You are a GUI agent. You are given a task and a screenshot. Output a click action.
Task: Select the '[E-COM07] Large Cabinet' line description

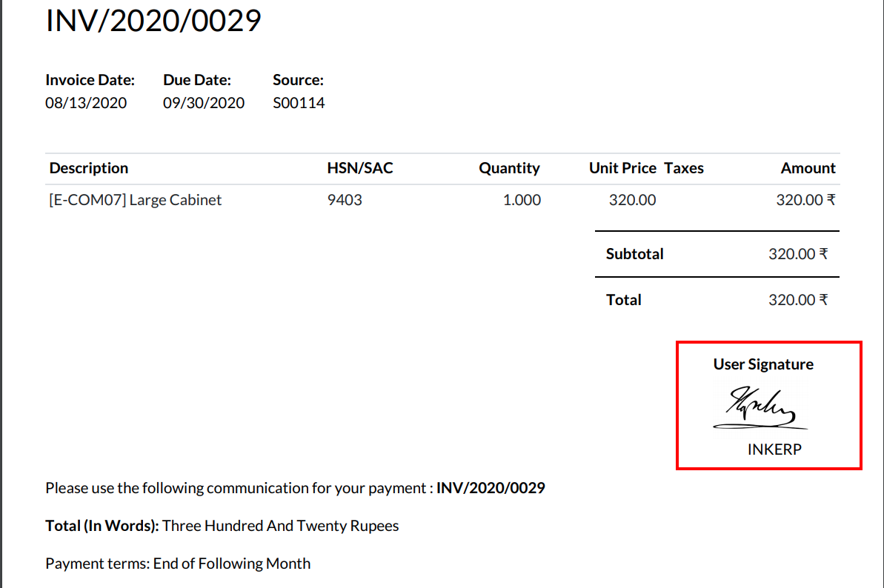[x=136, y=200]
